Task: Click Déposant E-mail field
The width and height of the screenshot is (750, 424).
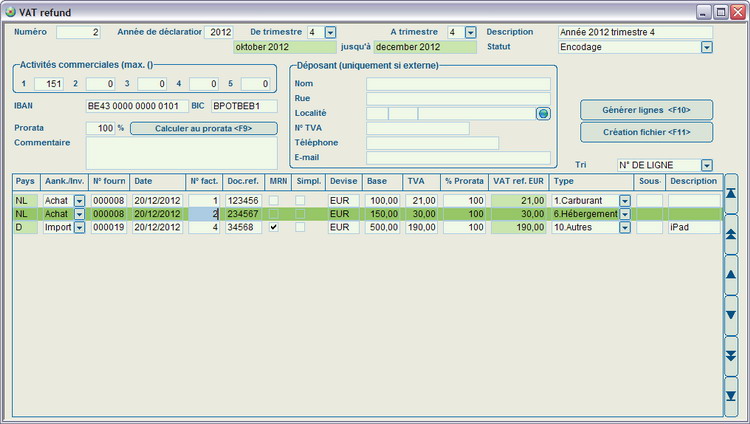Action: (458, 158)
